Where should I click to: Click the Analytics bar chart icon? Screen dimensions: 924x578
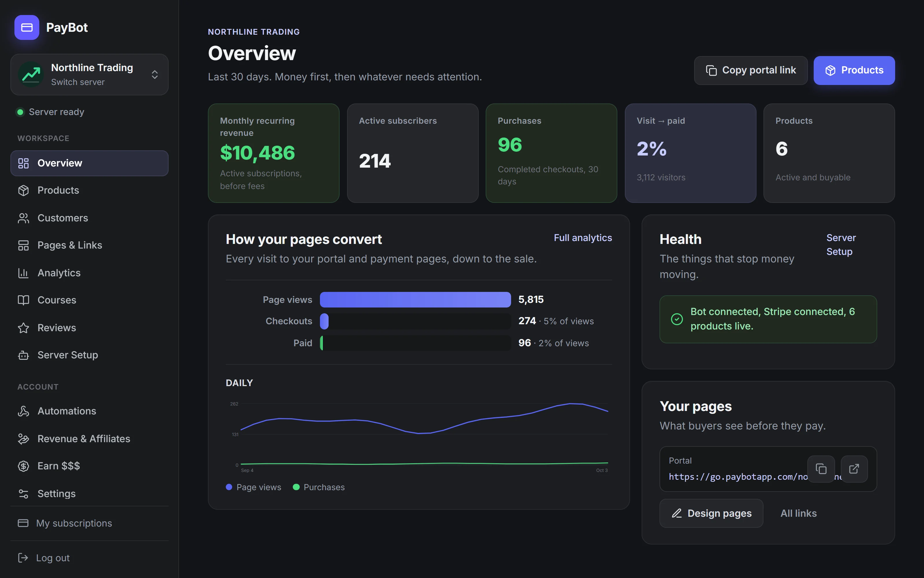(23, 273)
